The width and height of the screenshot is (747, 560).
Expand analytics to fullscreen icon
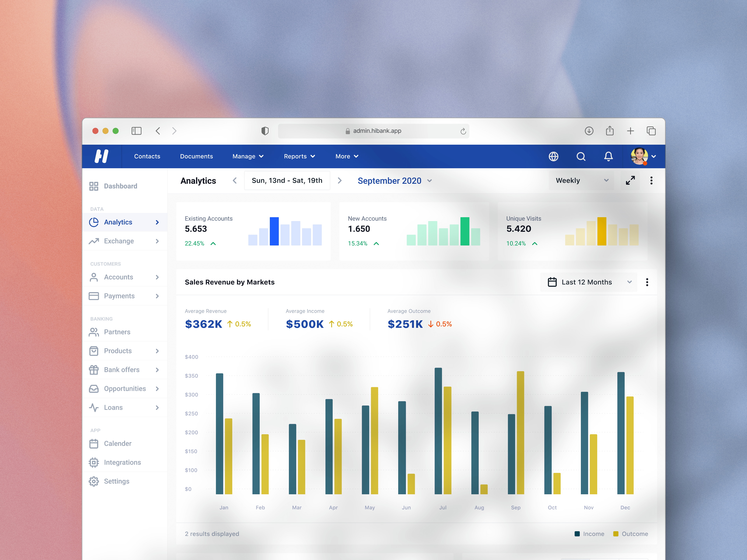630,181
